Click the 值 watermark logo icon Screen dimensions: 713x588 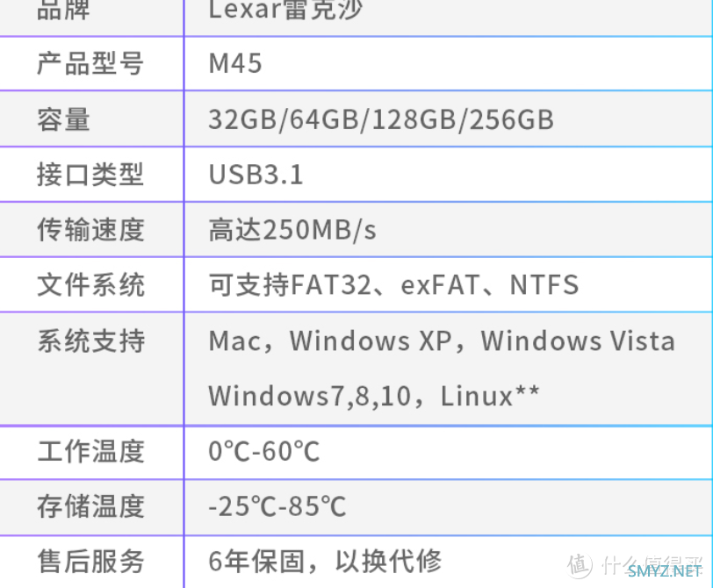(x=580, y=566)
